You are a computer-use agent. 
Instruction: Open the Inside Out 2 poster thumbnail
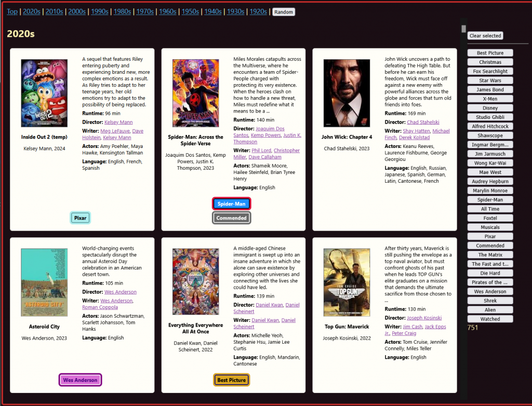(x=44, y=93)
